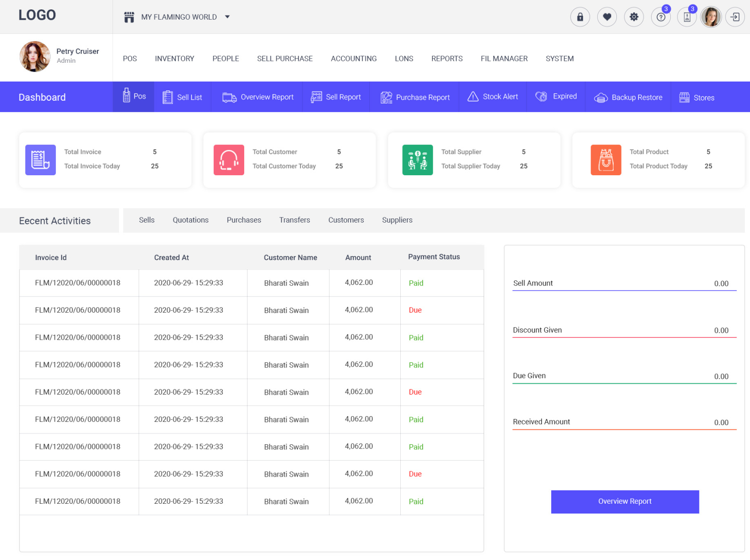Click the Due Given label
The image size is (750, 560).
pyautogui.click(x=529, y=376)
